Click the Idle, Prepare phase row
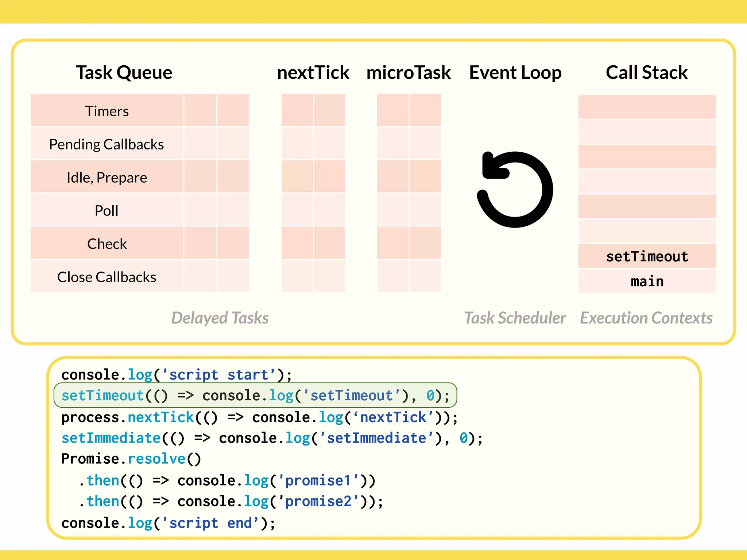The width and height of the screenshot is (747, 560). tap(107, 178)
